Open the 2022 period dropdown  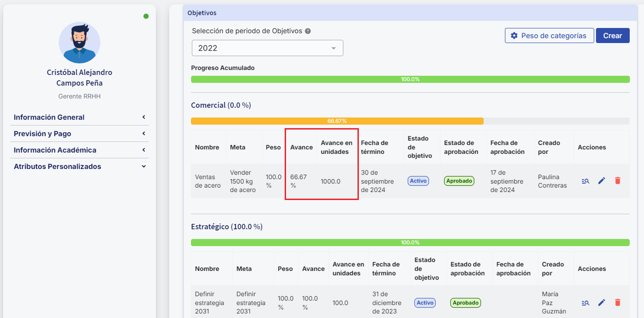(x=267, y=48)
